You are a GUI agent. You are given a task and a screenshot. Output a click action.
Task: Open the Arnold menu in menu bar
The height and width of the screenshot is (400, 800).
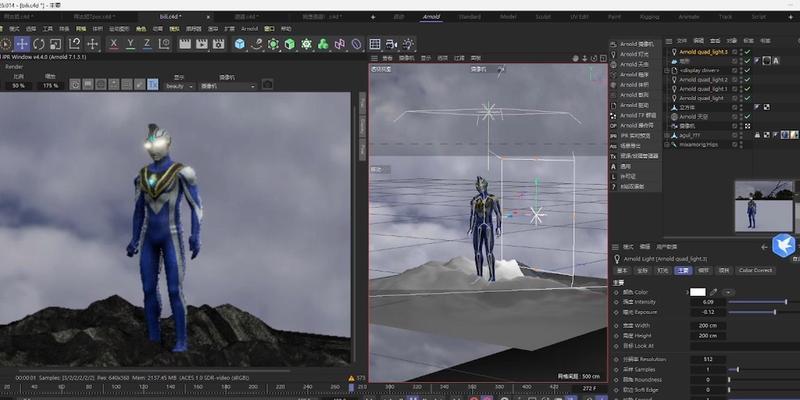tap(249, 29)
